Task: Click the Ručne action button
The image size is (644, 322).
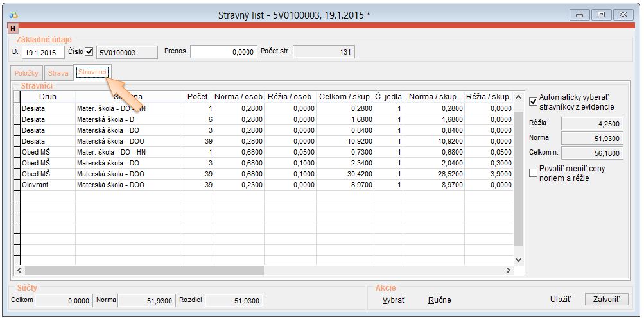Action: tap(439, 300)
